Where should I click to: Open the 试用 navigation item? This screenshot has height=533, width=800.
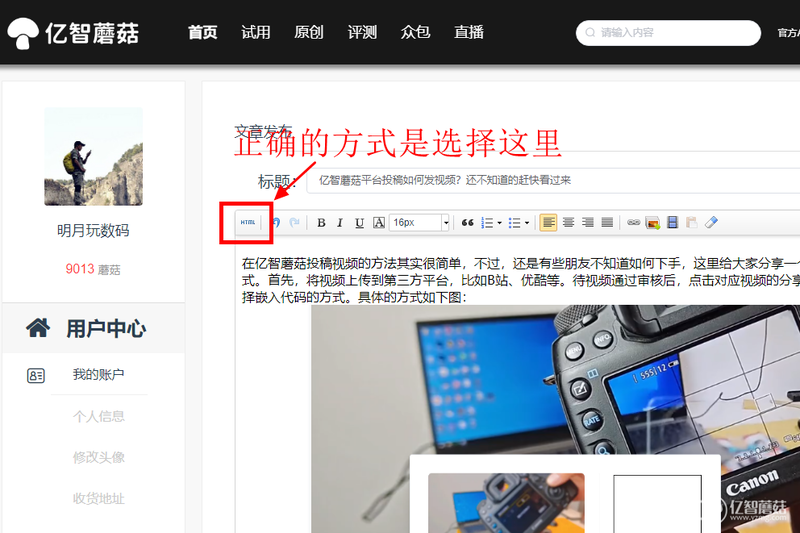256,32
